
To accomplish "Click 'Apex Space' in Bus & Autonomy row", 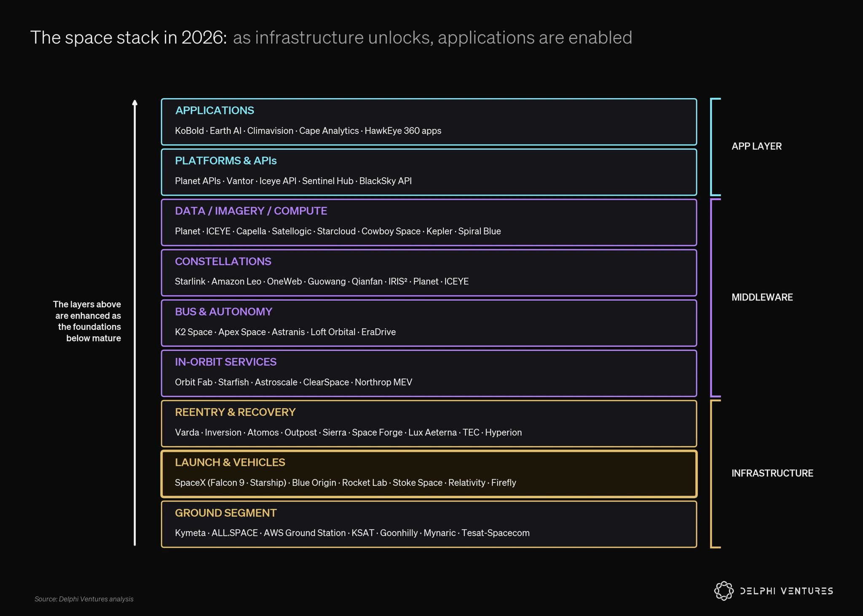I will point(242,332).
